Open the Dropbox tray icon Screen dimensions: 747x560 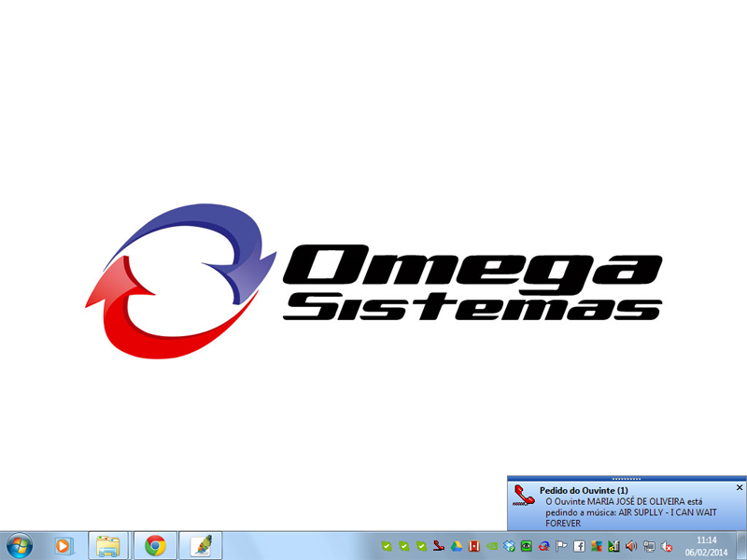click(509, 546)
